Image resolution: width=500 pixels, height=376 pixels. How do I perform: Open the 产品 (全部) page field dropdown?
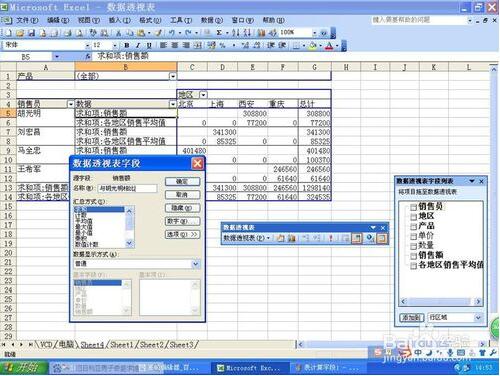(x=173, y=76)
